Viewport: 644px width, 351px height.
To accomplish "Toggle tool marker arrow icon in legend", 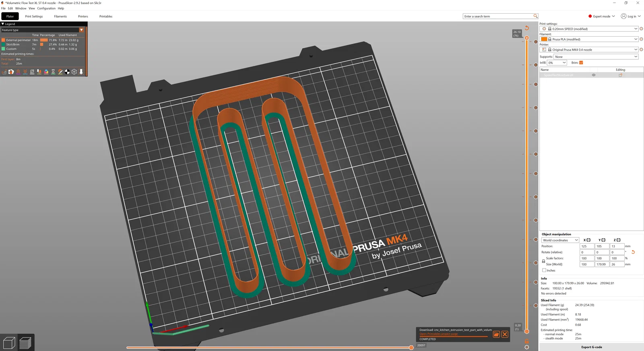I will pos(81,72).
